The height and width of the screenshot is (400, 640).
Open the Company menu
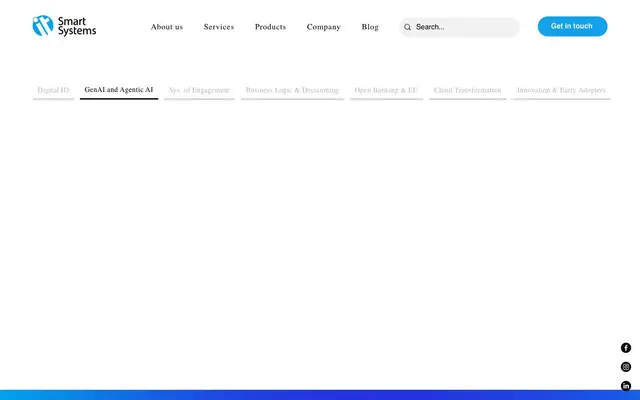[324, 27]
